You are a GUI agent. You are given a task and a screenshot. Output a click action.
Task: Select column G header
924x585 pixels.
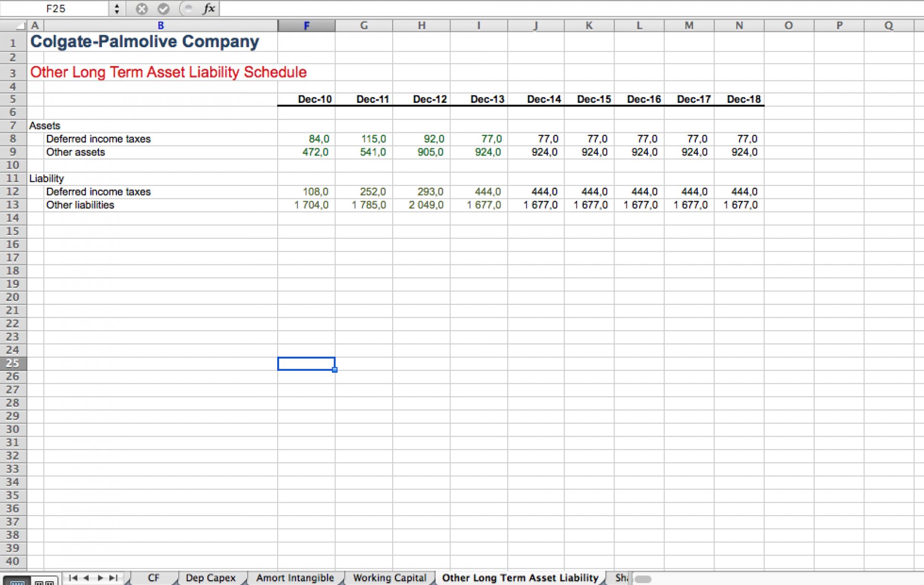(x=364, y=26)
